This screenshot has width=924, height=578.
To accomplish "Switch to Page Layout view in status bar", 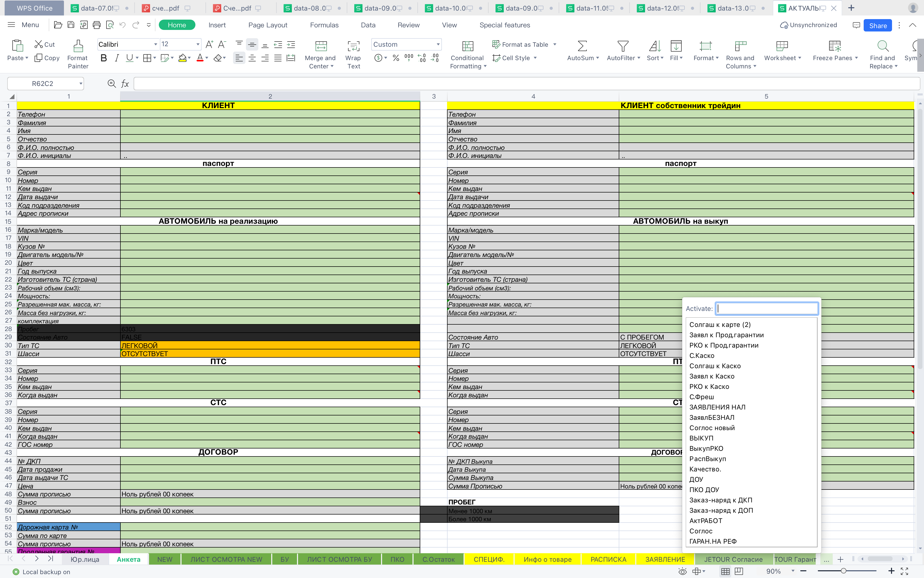I will pos(739,571).
